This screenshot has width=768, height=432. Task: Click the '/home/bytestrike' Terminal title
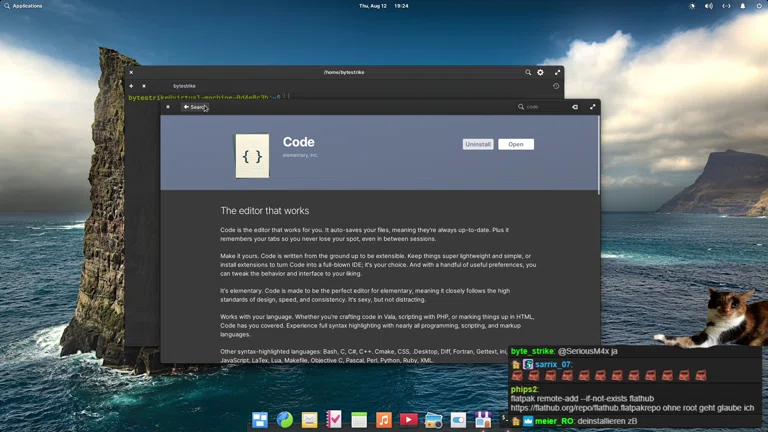click(x=344, y=72)
